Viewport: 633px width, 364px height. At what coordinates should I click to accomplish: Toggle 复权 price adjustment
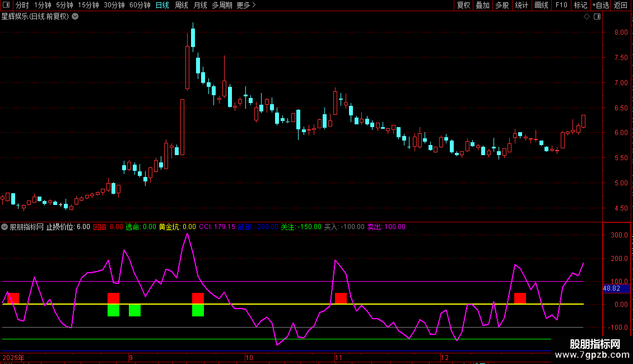click(x=463, y=6)
